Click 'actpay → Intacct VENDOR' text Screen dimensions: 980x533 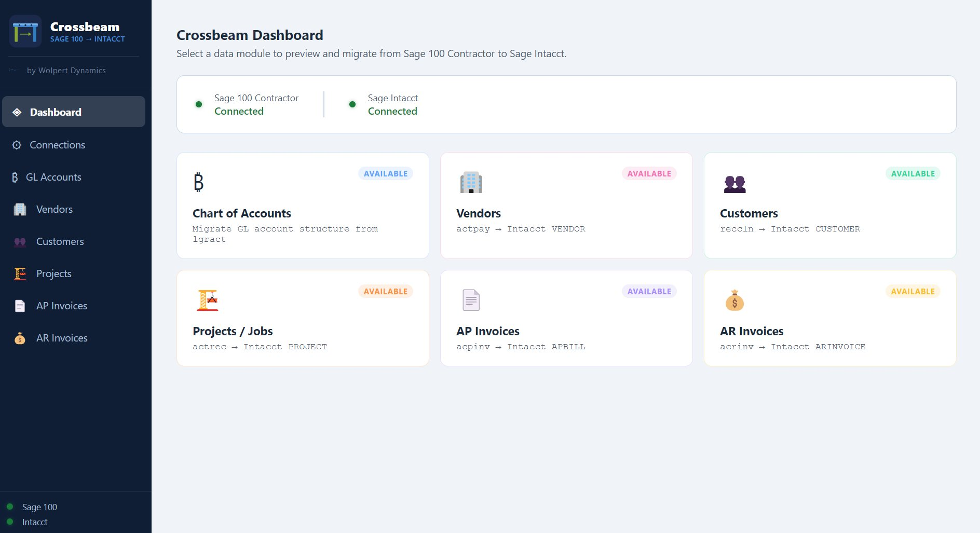pos(521,229)
